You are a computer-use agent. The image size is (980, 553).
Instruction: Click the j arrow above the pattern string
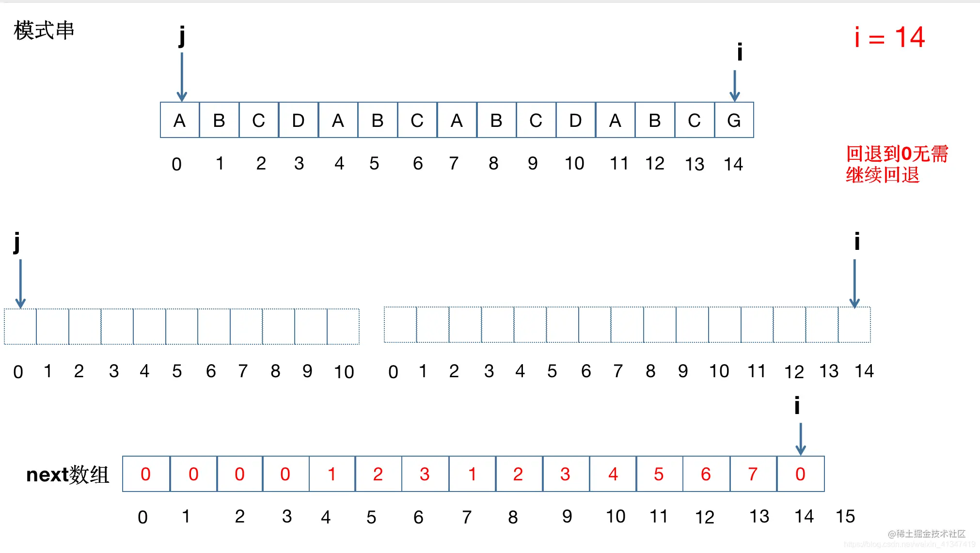tap(182, 77)
